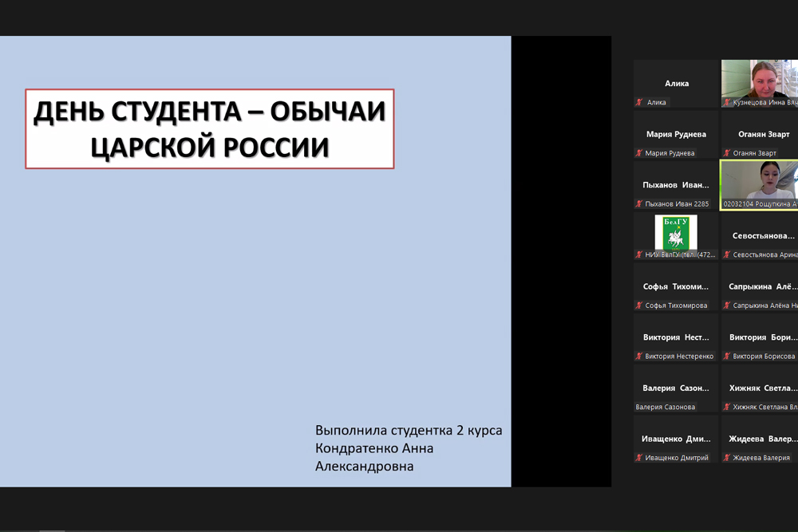Click muted mic icon next to Иващенко Дмитрий

click(x=639, y=458)
